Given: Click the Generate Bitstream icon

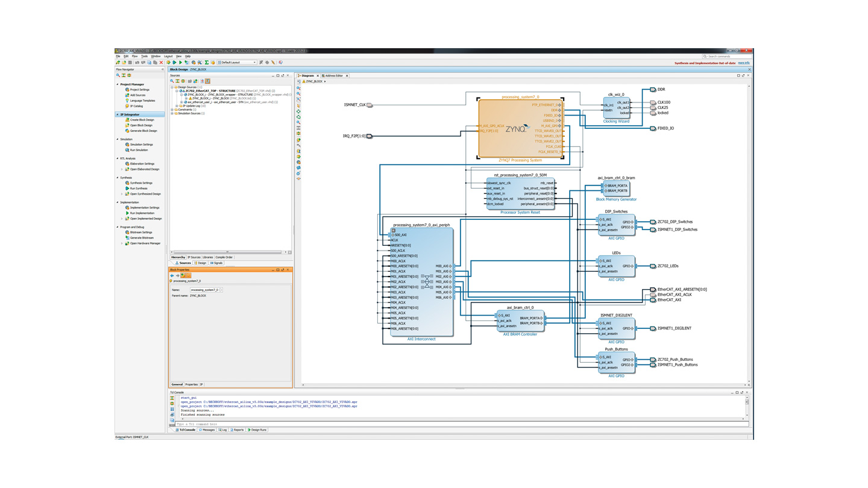Looking at the screenshot, I should pos(127,238).
